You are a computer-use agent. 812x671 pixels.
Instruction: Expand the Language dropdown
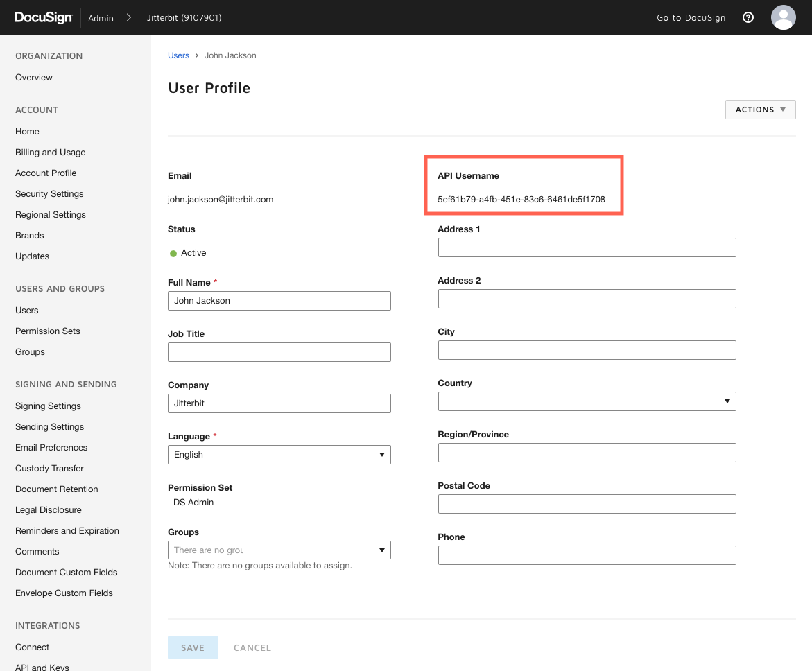tap(279, 455)
